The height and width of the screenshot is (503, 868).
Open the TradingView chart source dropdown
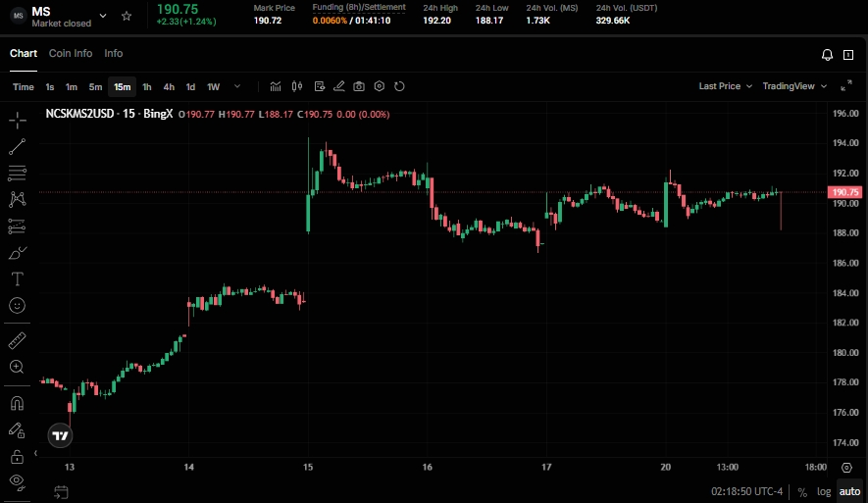[793, 86]
